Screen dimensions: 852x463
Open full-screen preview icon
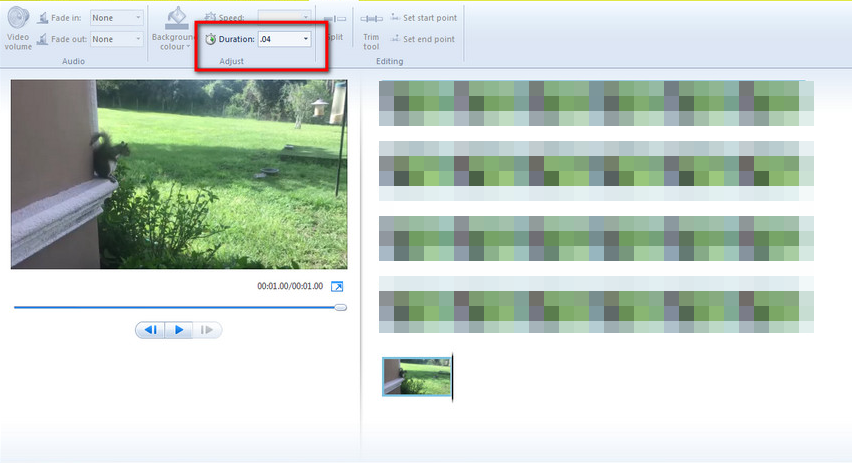337,286
